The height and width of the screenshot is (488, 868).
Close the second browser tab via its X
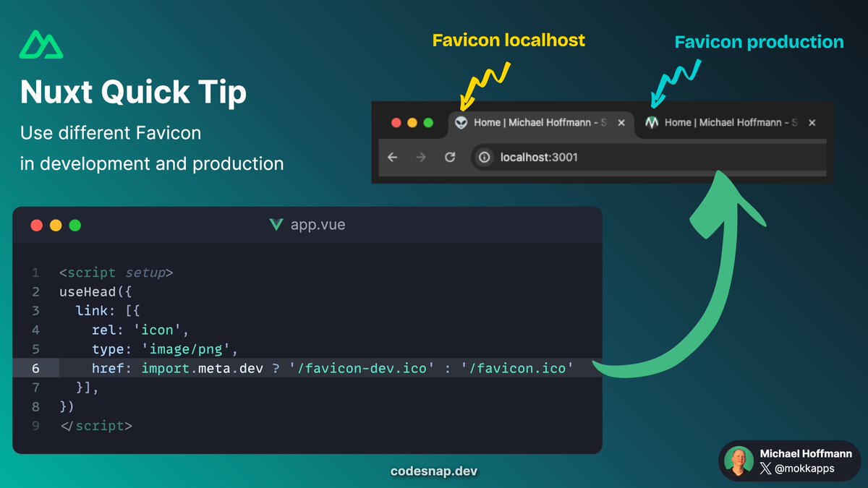[x=812, y=123]
